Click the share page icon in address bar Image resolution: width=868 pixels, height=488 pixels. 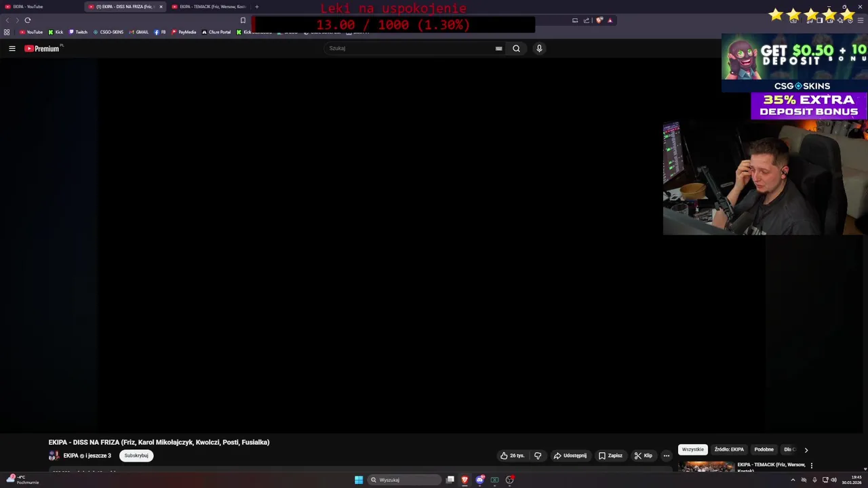(587, 20)
